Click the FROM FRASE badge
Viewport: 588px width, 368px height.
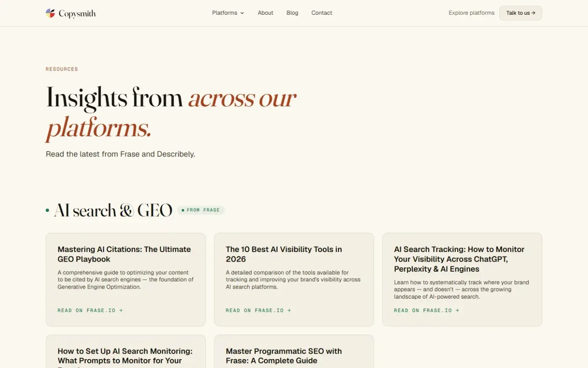click(x=201, y=210)
